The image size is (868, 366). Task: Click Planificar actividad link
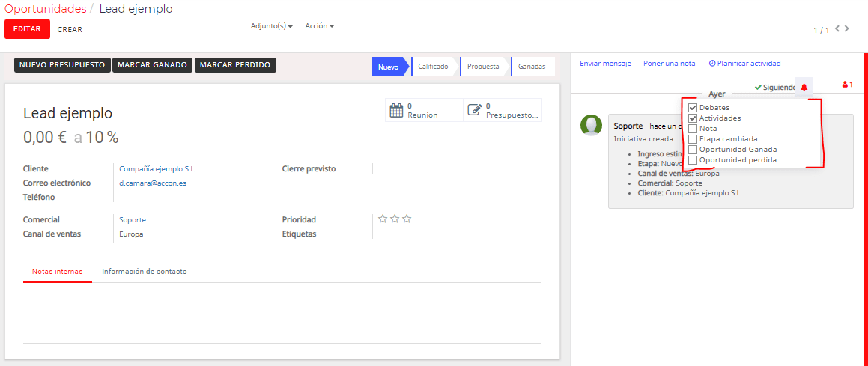[744, 64]
